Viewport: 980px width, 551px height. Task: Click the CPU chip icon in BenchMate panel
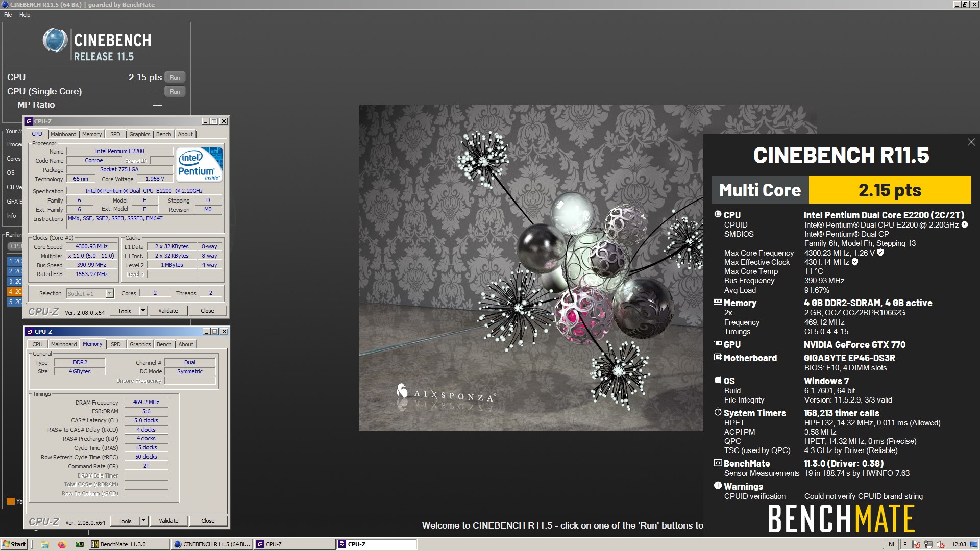tap(718, 215)
